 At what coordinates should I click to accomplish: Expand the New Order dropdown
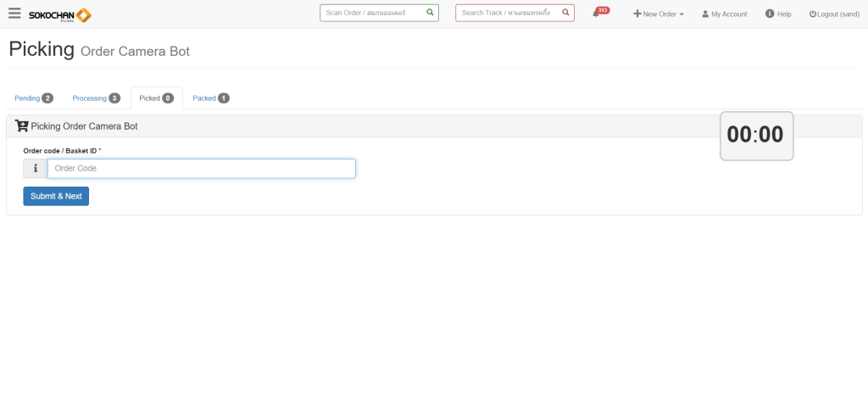pos(659,14)
